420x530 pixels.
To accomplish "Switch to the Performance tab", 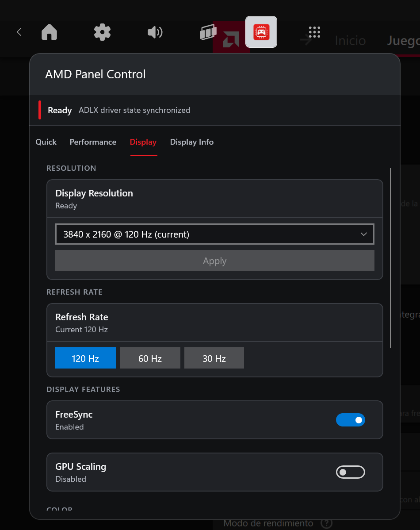I will [93, 142].
